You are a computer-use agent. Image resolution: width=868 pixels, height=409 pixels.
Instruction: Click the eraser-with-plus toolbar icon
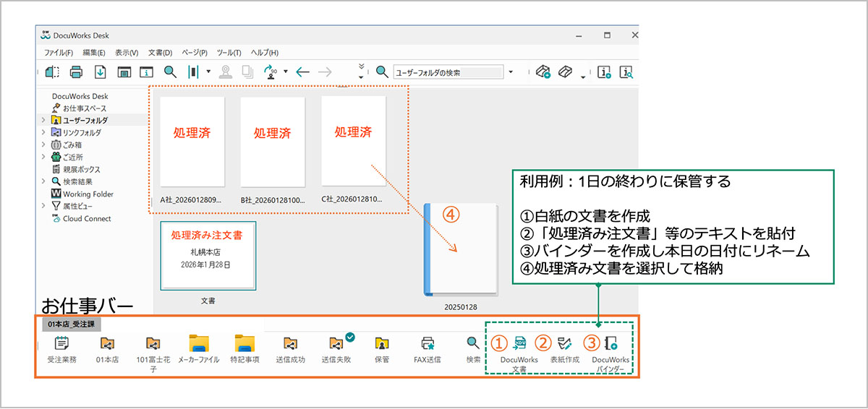tap(543, 72)
